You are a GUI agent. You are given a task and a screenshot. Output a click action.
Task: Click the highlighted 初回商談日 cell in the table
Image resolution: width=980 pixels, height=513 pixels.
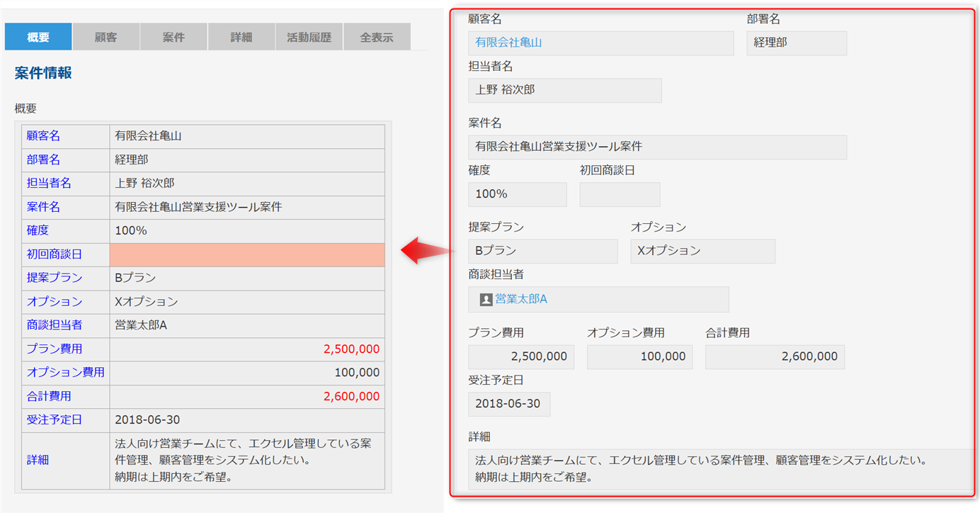(x=247, y=254)
